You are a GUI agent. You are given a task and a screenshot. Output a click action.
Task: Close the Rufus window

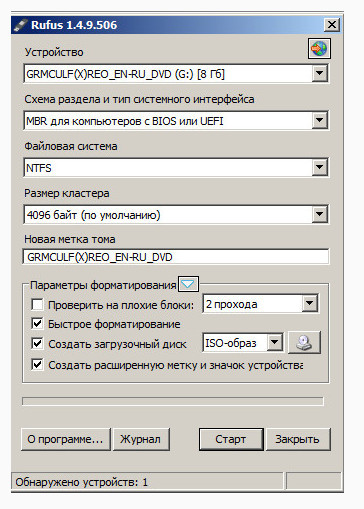tap(332, 25)
